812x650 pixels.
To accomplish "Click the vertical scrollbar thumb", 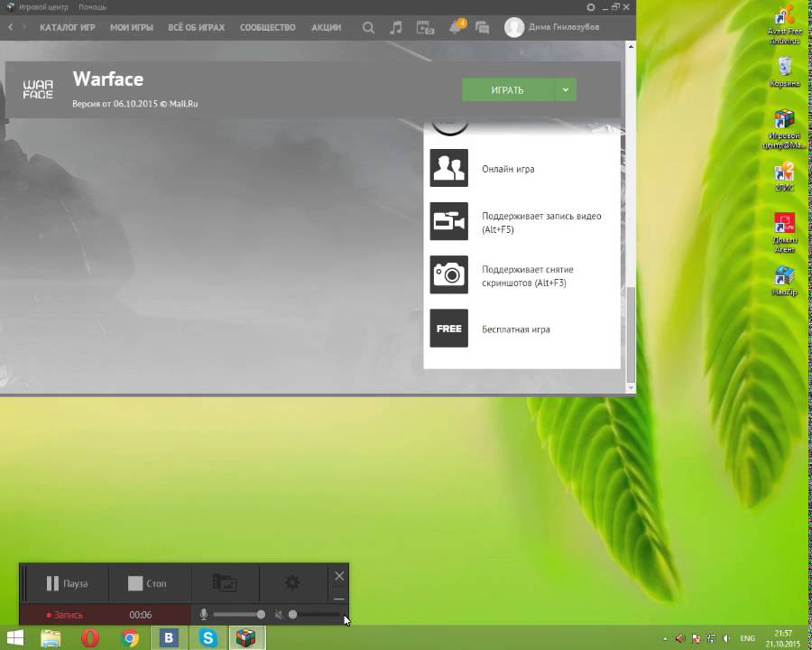I will (x=631, y=334).
